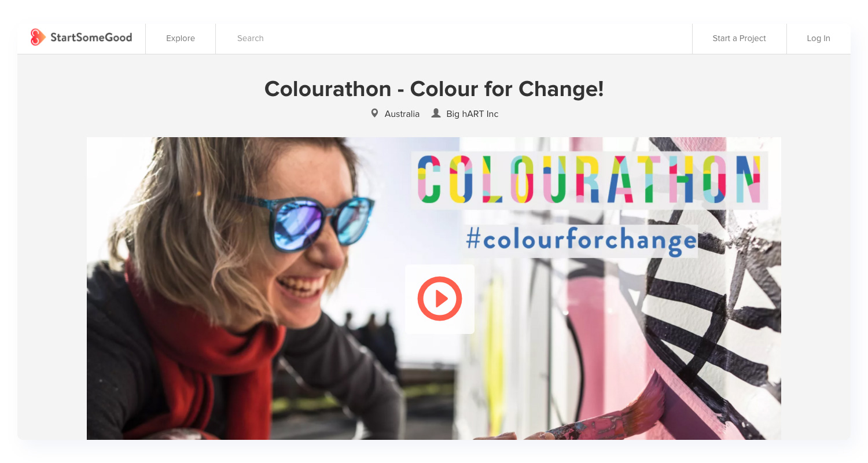
Task: Open the Explore menu
Action: (181, 38)
